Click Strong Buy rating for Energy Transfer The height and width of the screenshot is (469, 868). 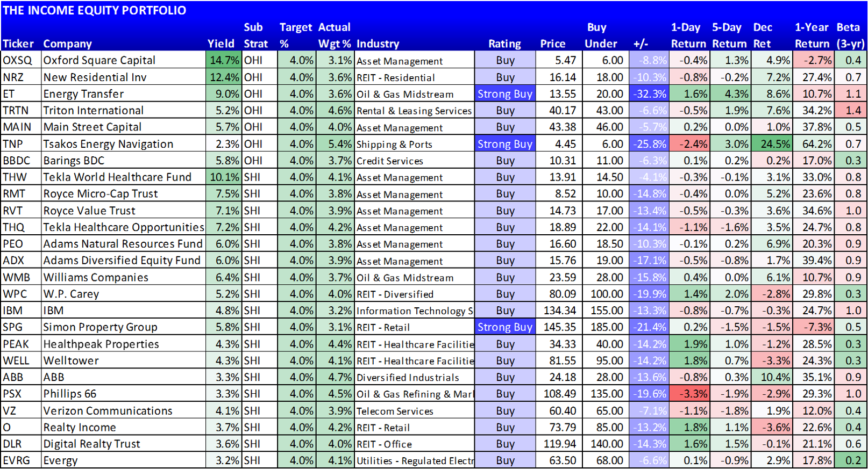coord(505,94)
